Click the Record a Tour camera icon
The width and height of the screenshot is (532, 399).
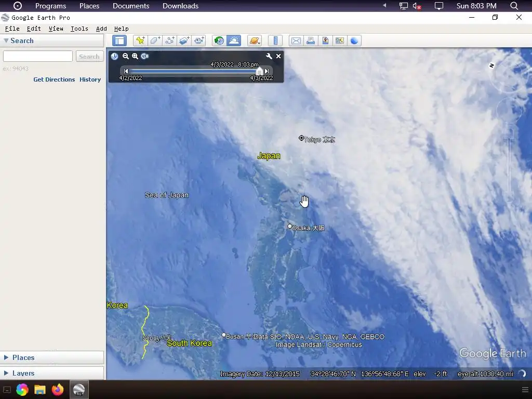click(199, 41)
